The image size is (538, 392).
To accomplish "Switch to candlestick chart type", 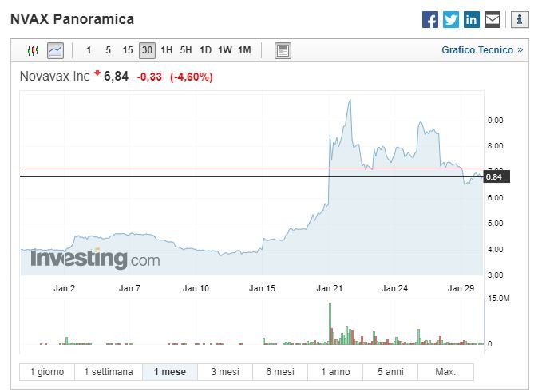I will point(33,50).
